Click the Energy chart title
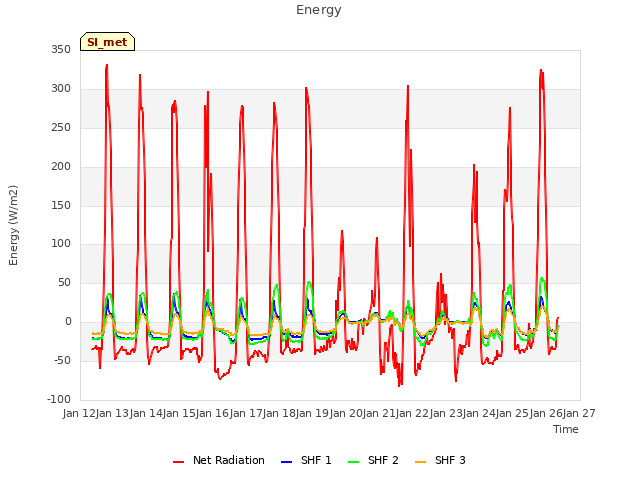Viewport: 640px width, 480px height. coord(319,10)
